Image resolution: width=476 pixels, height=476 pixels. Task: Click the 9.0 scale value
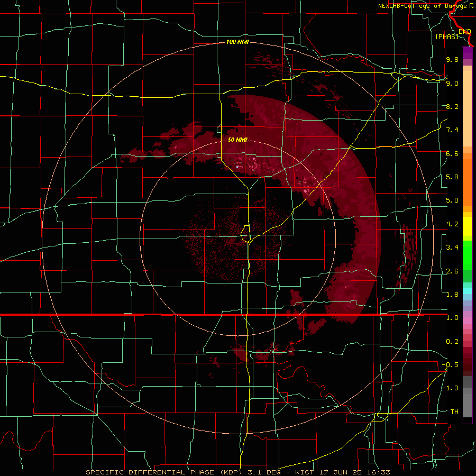(452, 83)
